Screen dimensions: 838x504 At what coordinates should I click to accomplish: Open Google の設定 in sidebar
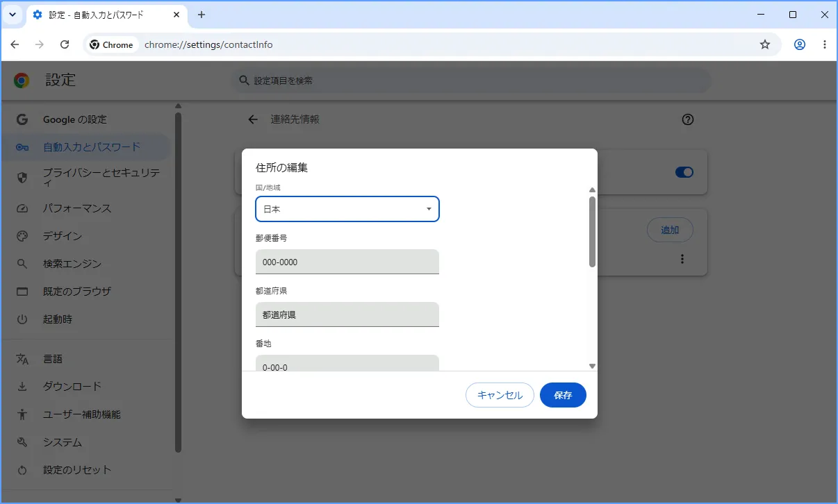pyautogui.click(x=86, y=119)
